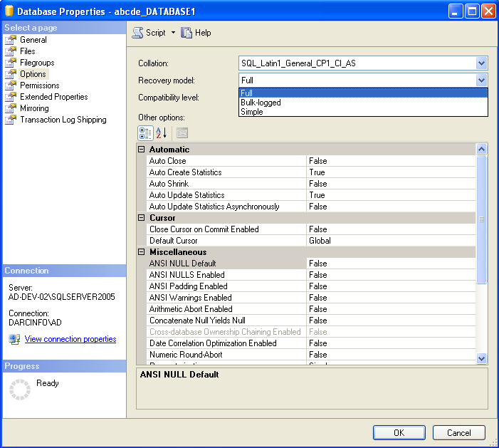
Task: Select Date Correlation Optimization Enabled row
Action: pos(311,343)
